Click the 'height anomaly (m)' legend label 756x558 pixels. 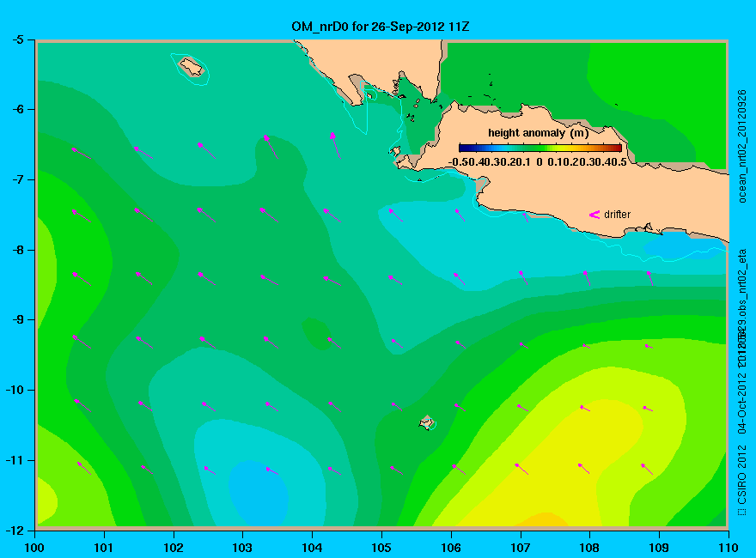(538, 132)
